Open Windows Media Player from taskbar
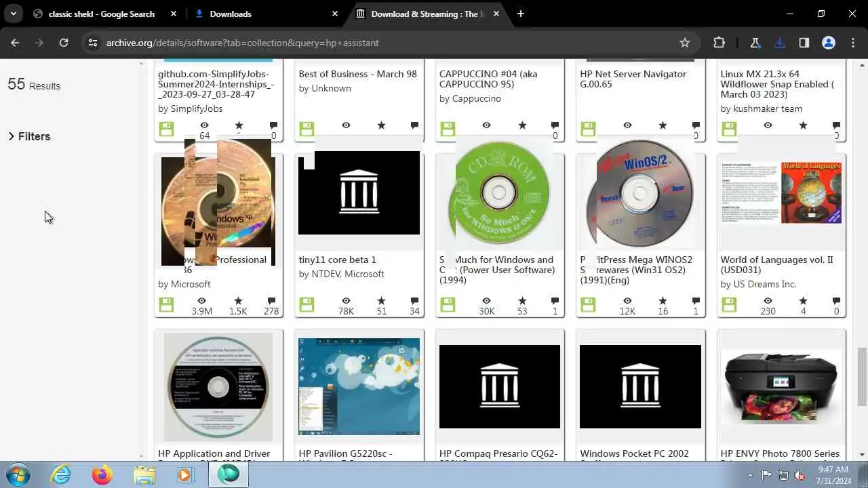The height and width of the screenshot is (488, 868). pos(184,474)
